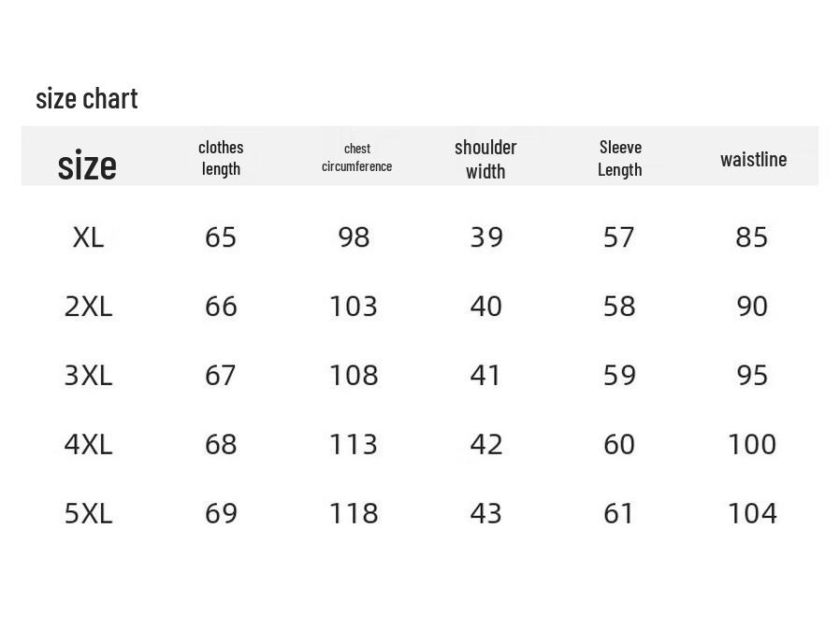
Task: Select the 4XL sleeve length value 60
Action: pos(619,445)
